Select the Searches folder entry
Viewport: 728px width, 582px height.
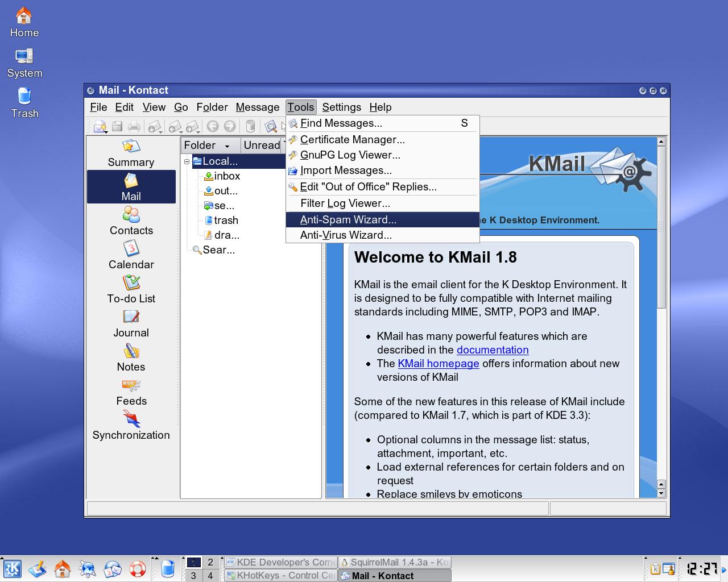click(x=213, y=250)
